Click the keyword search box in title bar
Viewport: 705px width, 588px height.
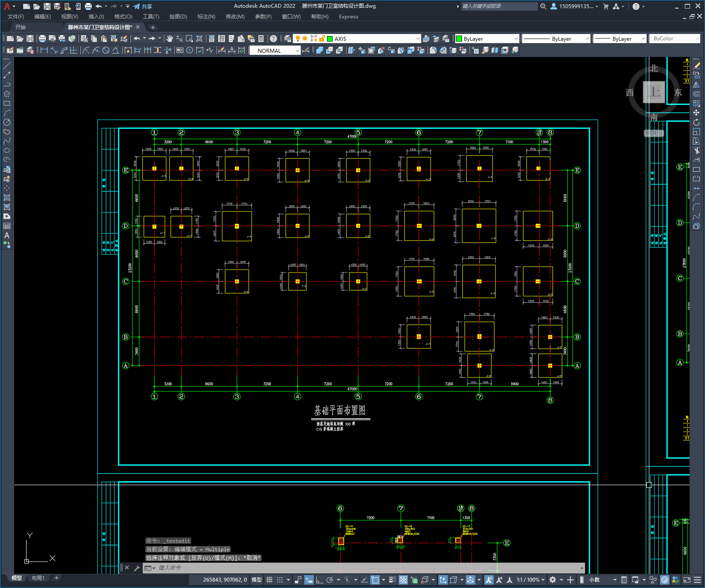click(499, 6)
